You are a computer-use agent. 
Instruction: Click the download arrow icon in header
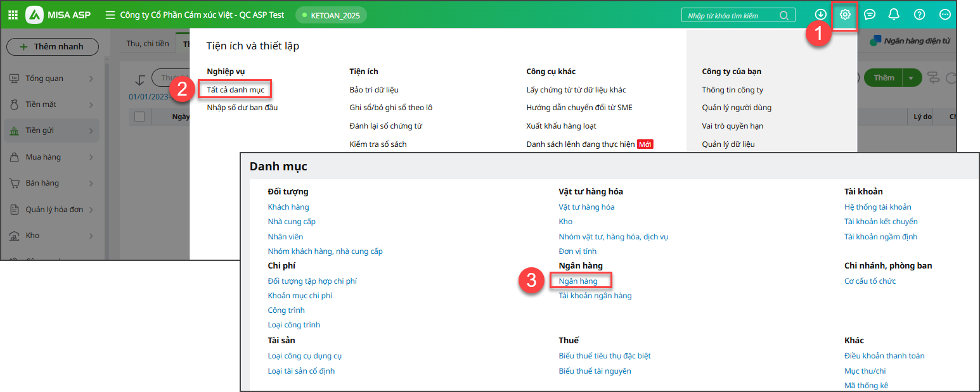pos(821,15)
